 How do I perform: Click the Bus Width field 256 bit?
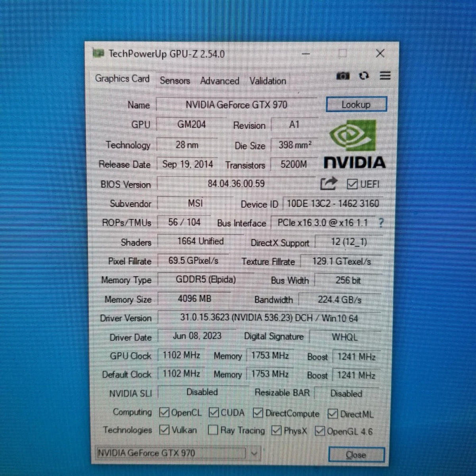click(348, 280)
